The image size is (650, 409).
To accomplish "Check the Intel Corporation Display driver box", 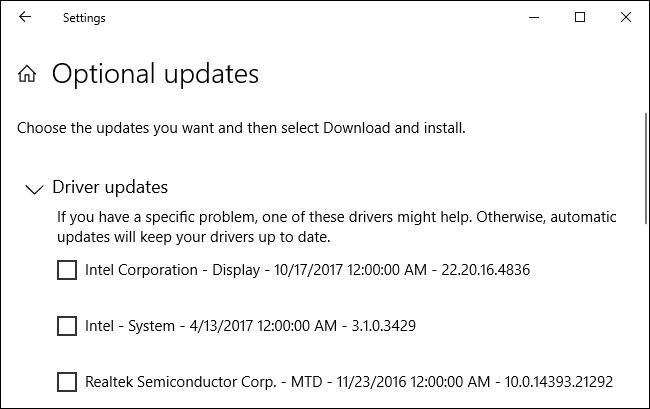I will pyautogui.click(x=67, y=270).
